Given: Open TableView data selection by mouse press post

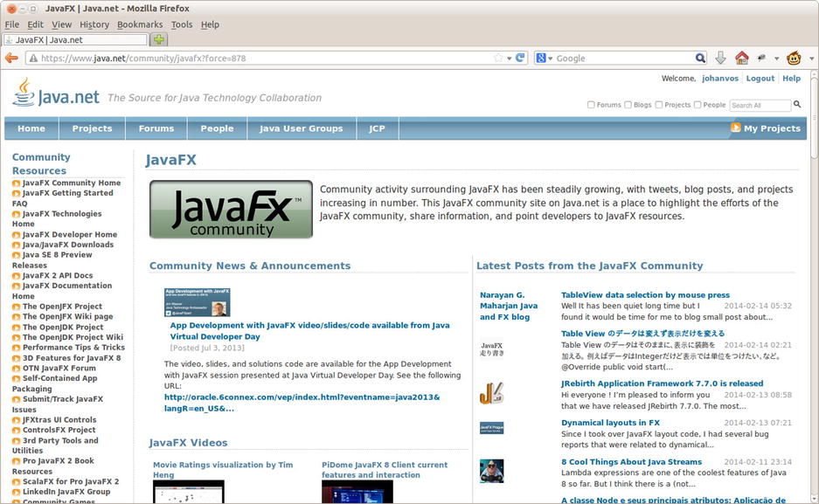Looking at the screenshot, I should (646, 294).
